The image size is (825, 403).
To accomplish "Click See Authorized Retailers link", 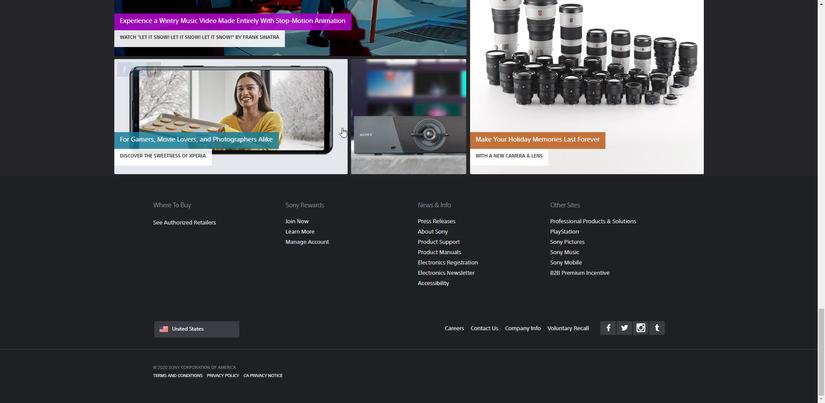I will pos(184,223).
